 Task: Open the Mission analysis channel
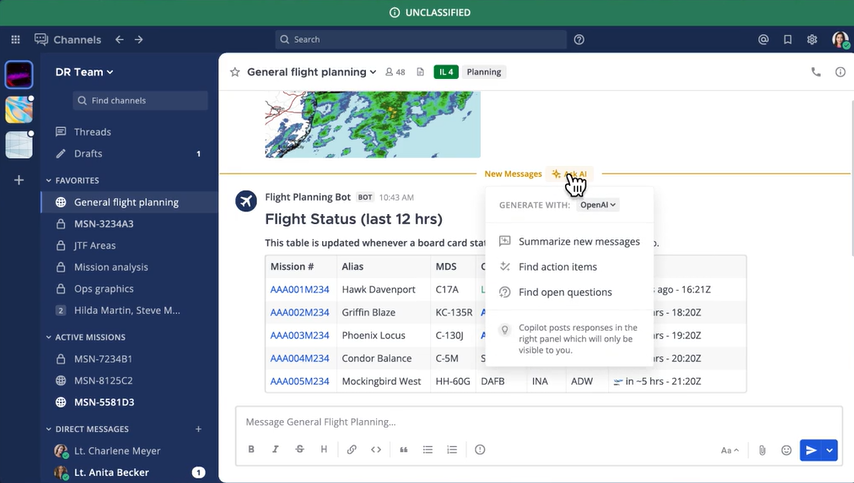pyautogui.click(x=111, y=267)
